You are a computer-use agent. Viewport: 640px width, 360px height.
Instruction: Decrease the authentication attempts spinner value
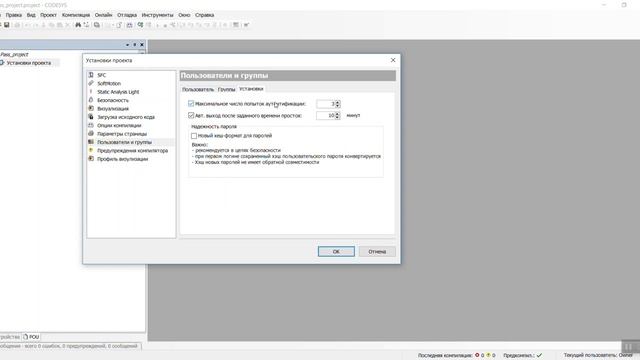338,106
